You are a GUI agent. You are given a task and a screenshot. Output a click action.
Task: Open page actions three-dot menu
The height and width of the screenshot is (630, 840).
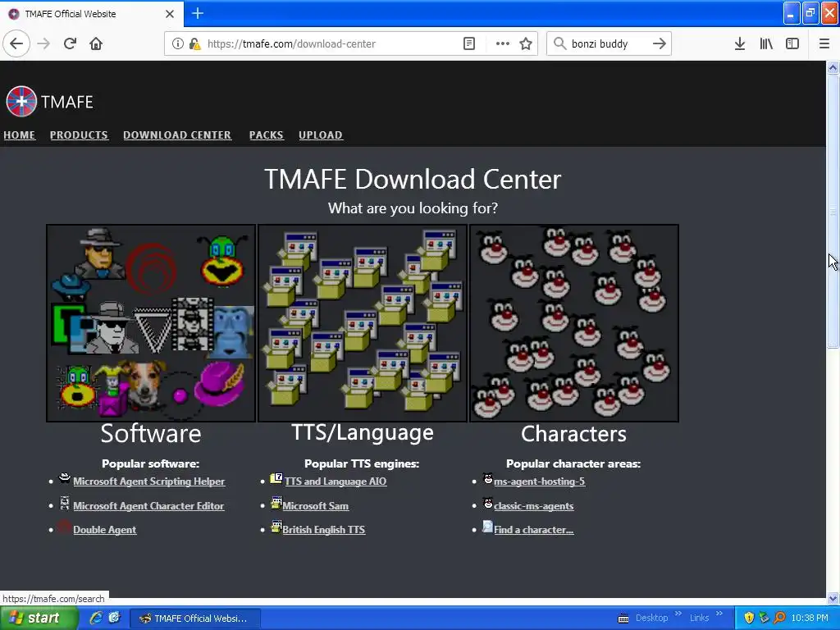(x=503, y=43)
